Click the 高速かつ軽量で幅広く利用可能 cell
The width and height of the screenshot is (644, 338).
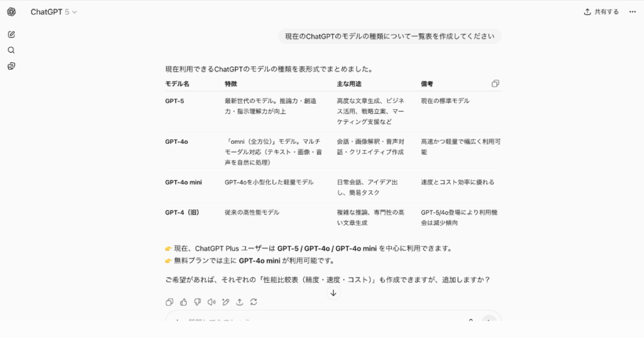tap(461, 147)
